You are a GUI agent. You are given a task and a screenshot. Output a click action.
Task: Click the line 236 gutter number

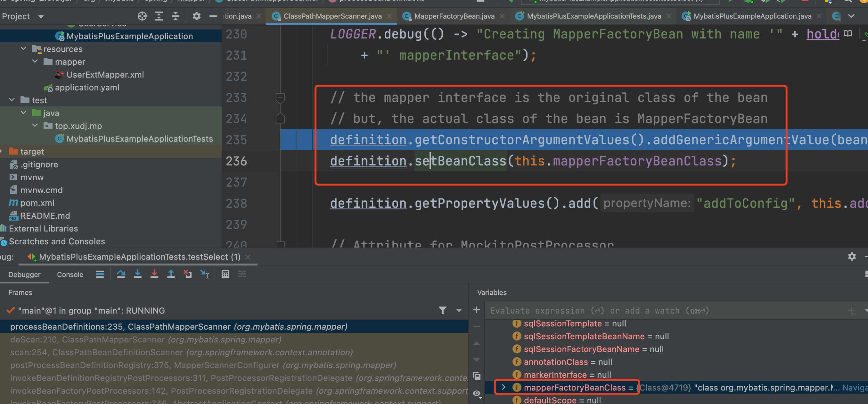pos(236,161)
